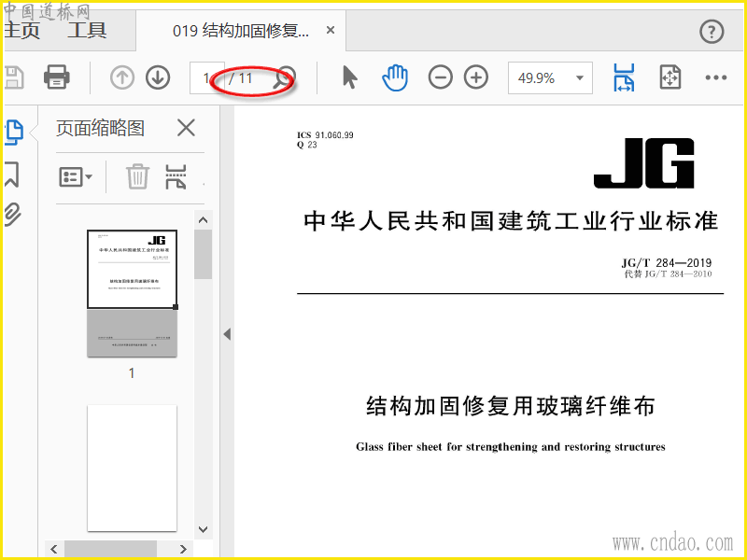The height and width of the screenshot is (560, 747).
Task: Click horizontal scroll right arrow
Action: pyautogui.click(x=183, y=549)
